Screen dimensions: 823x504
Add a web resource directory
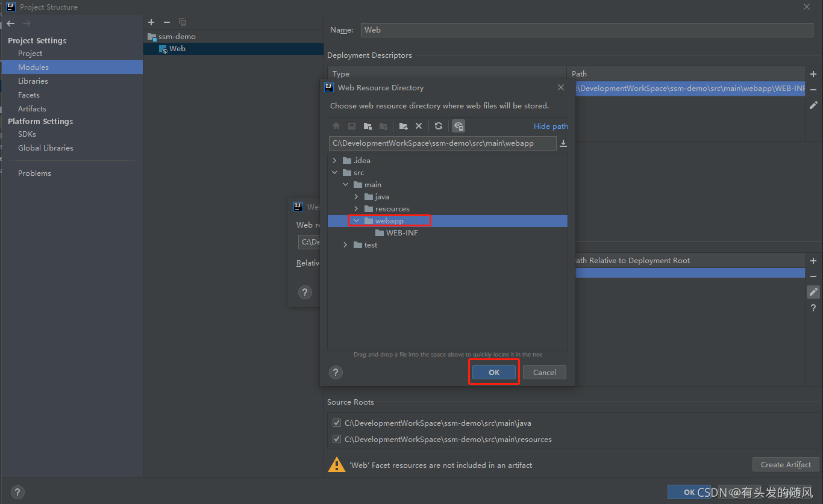click(813, 261)
